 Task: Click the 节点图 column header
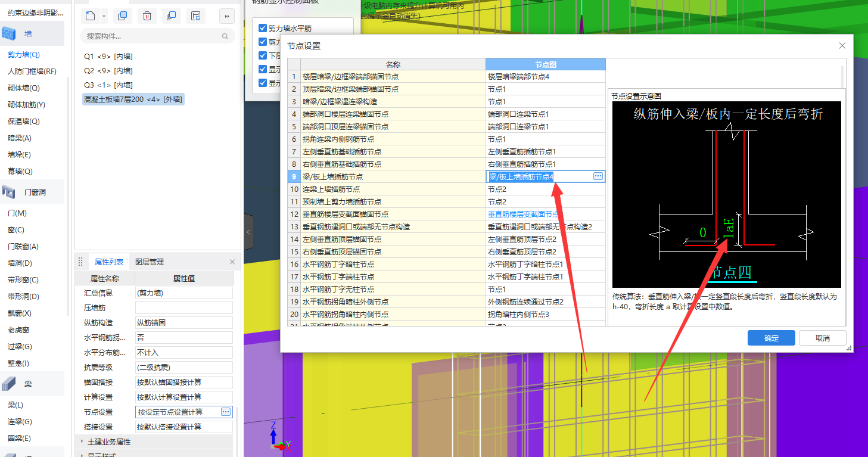[545, 64]
